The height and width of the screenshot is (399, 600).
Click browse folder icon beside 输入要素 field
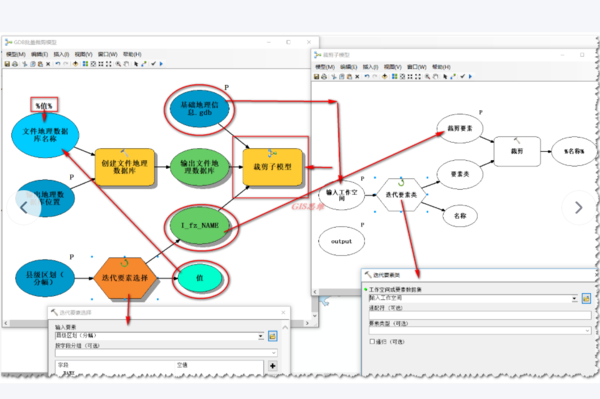coord(272,336)
